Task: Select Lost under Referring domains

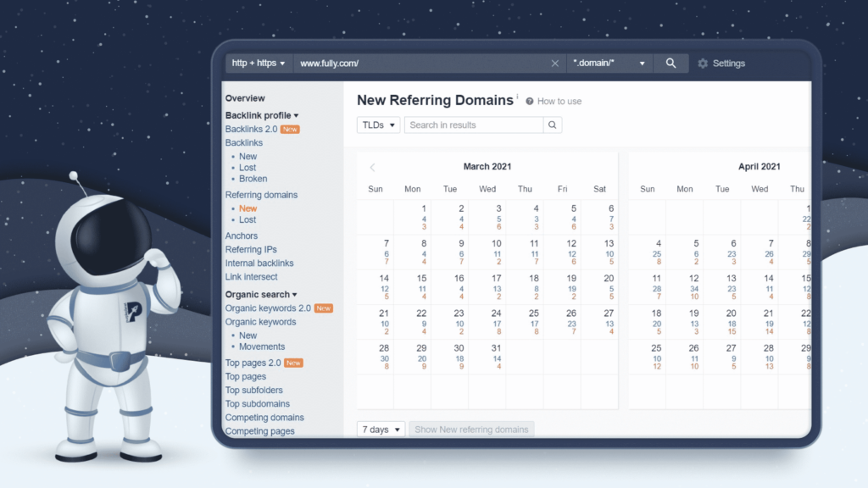Action: [248, 219]
